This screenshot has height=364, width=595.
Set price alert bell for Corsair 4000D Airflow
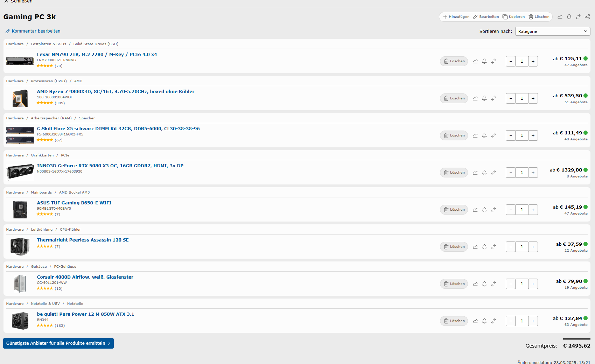pos(484,284)
